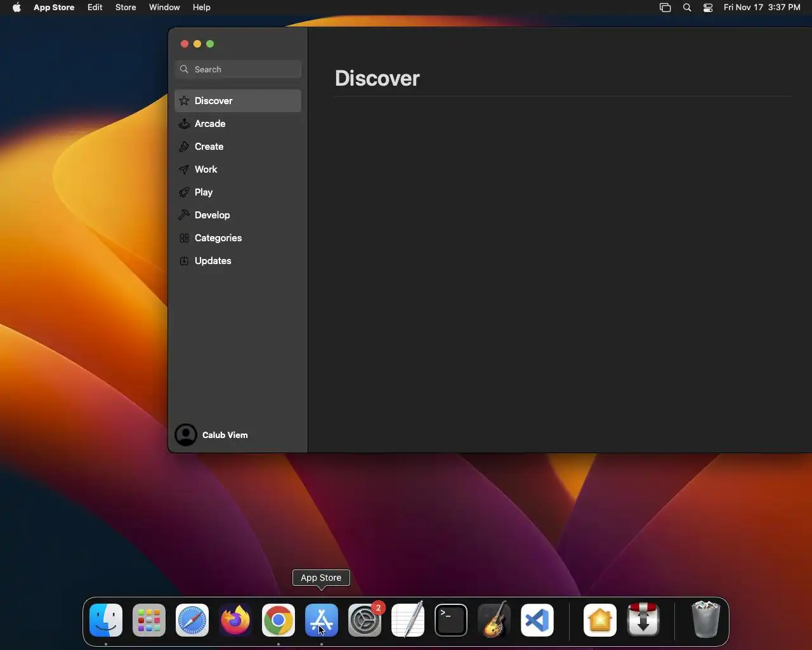The height and width of the screenshot is (650, 812).
Task: Open the Window menu
Action: coord(164,8)
